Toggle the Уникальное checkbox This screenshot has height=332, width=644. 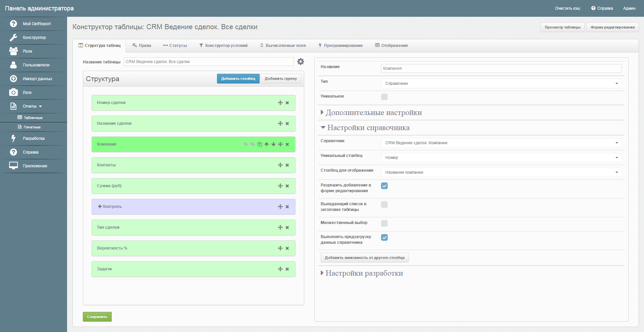pos(384,97)
